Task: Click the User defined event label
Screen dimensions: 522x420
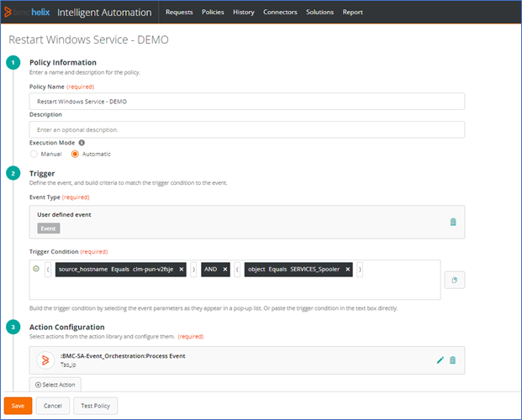Action: [64, 215]
